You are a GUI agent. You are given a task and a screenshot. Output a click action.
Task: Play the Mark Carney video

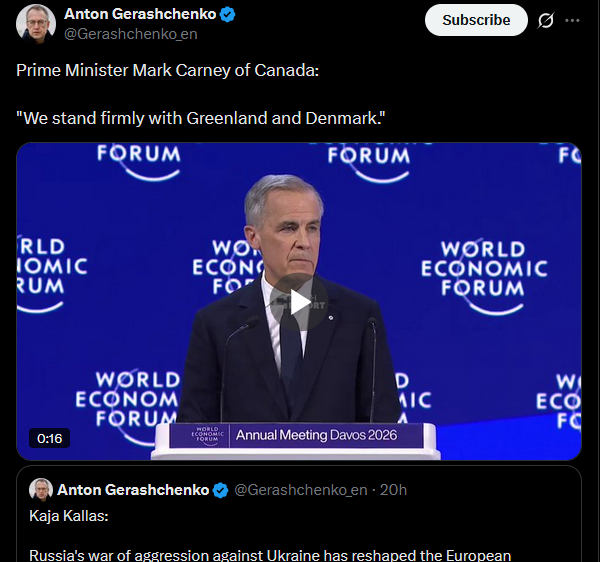(298, 301)
